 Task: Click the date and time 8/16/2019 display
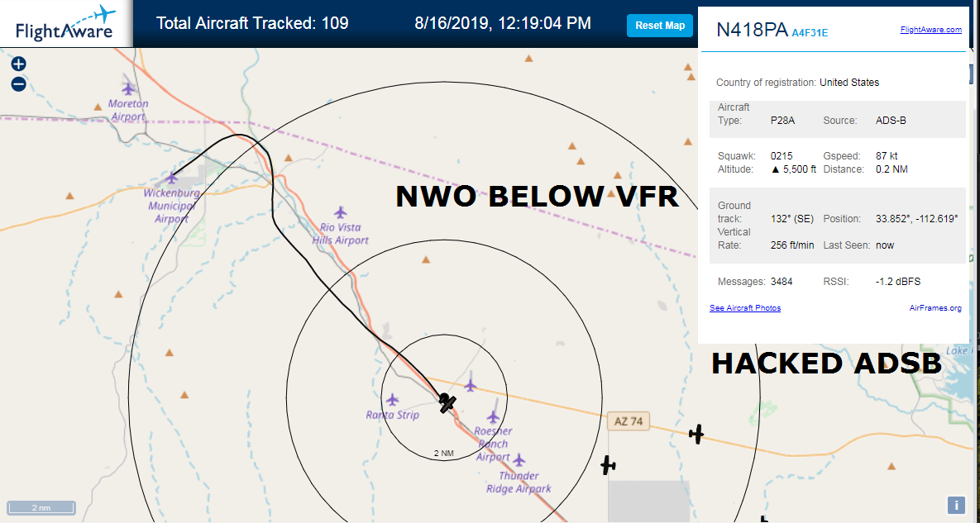point(503,24)
